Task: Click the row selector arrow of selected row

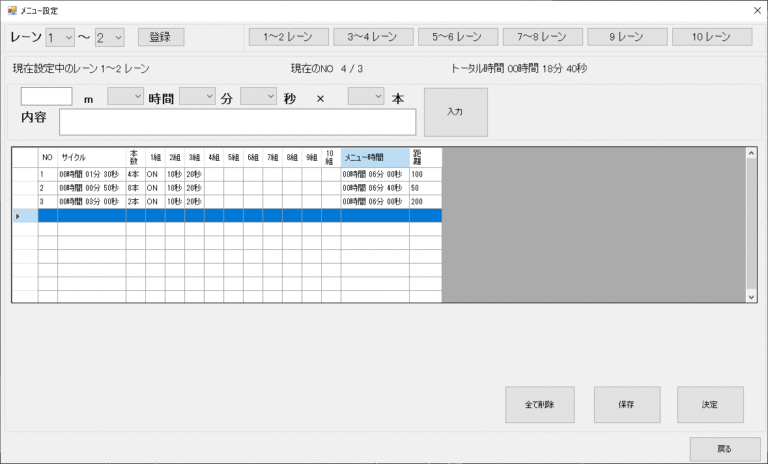Action: (18, 215)
